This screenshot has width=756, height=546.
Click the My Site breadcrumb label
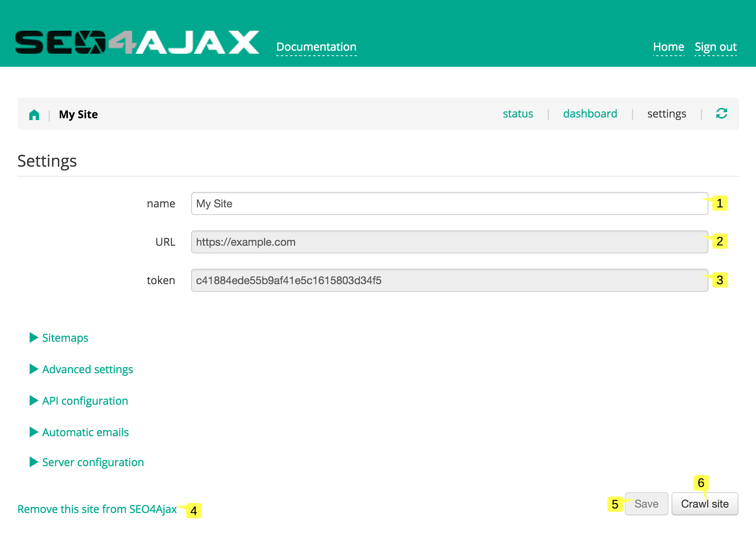coord(78,114)
